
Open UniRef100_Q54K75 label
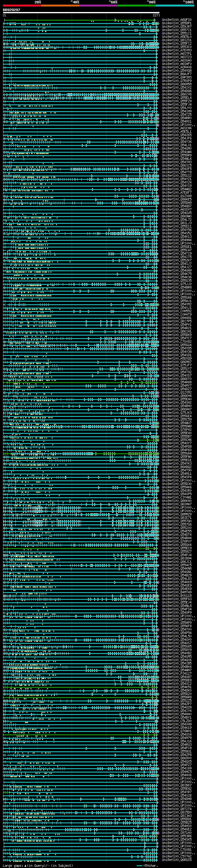coord(176,274)
